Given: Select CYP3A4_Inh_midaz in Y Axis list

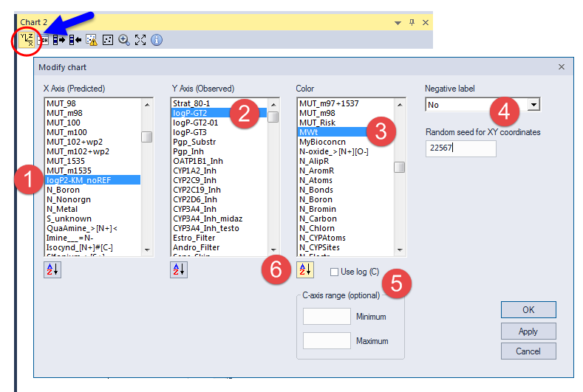Looking at the screenshot, I should point(219,219).
